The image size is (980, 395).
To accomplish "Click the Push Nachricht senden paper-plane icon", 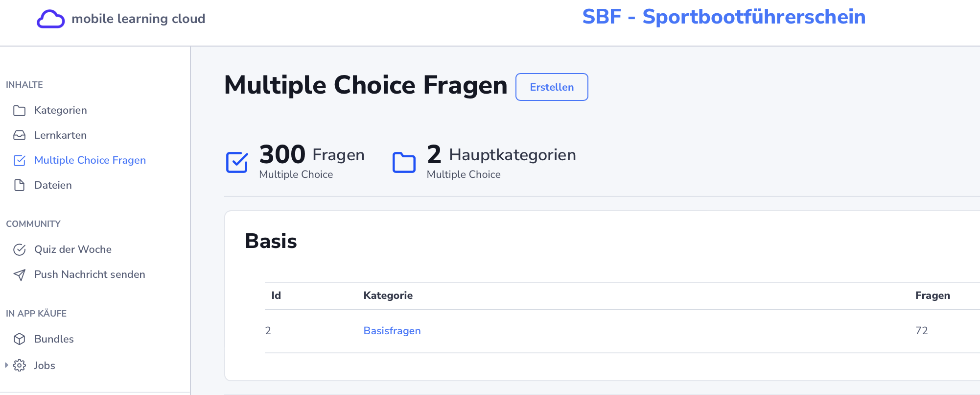I will [x=20, y=275].
